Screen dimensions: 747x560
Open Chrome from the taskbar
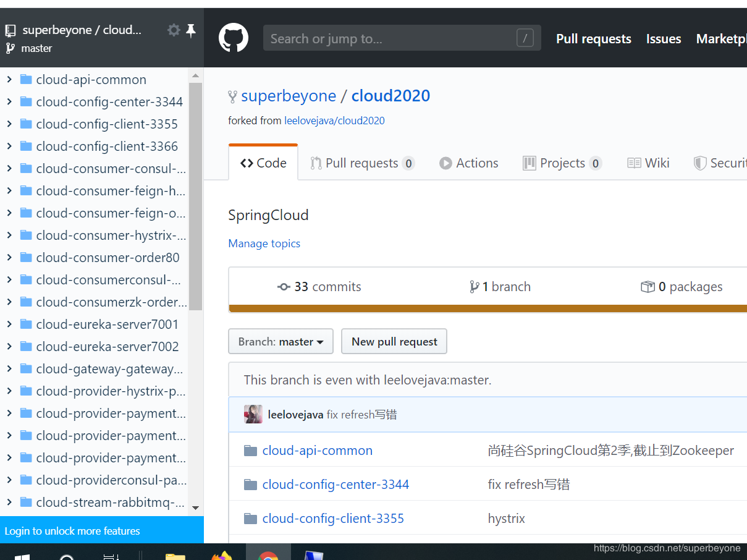268,554
